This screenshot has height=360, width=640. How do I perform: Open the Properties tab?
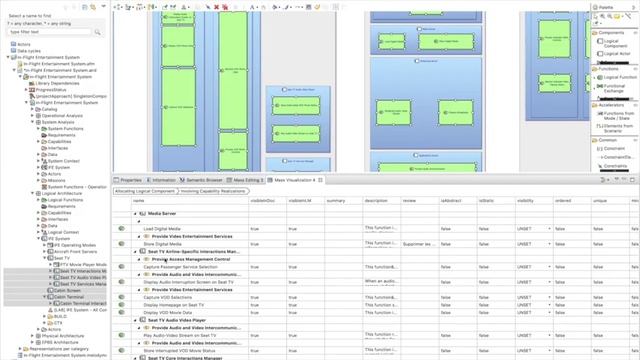(x=128, y=180)
